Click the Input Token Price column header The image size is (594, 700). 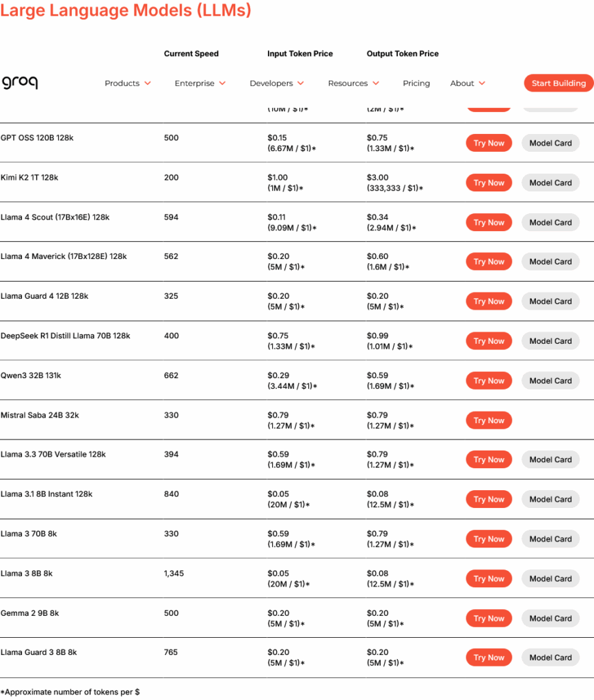(300, 53)
